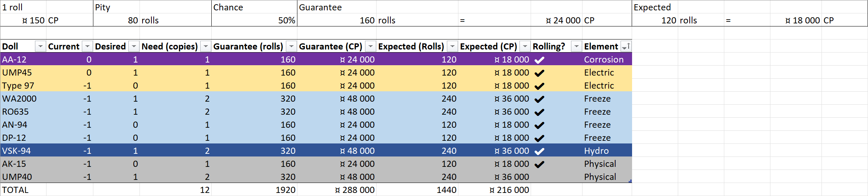
Task: Select the Freeze element cell for WA2000
Action: pos(607,99)
